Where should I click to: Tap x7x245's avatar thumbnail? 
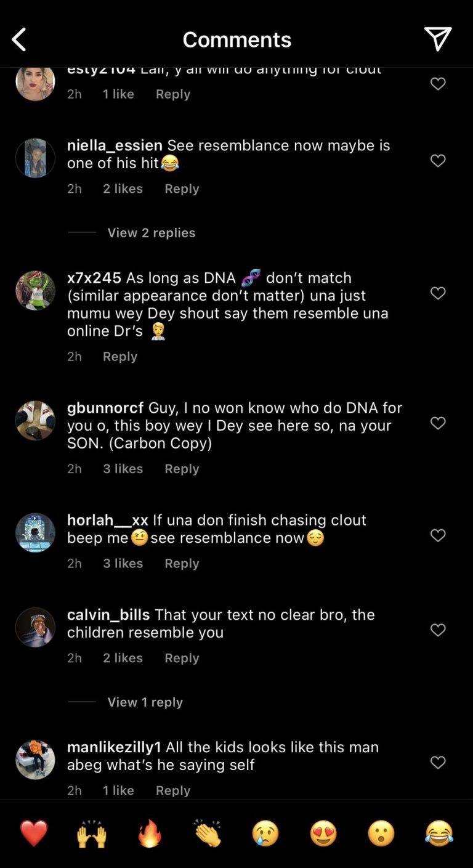point(35,291)
